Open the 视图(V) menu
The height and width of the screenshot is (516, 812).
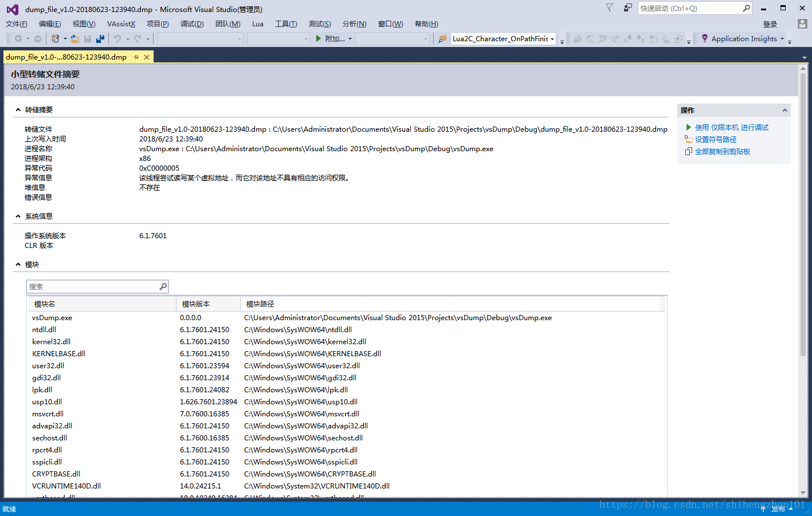[x=84, y=24]
